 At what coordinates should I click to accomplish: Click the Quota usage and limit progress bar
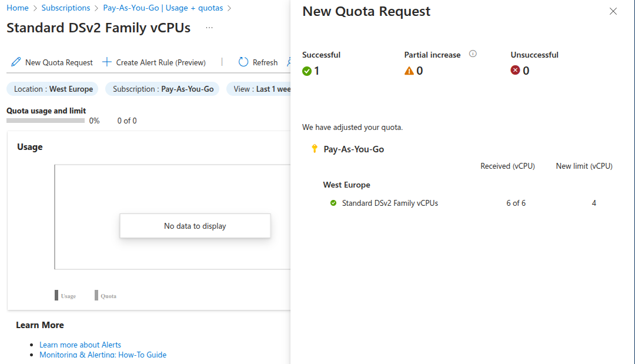45,120
